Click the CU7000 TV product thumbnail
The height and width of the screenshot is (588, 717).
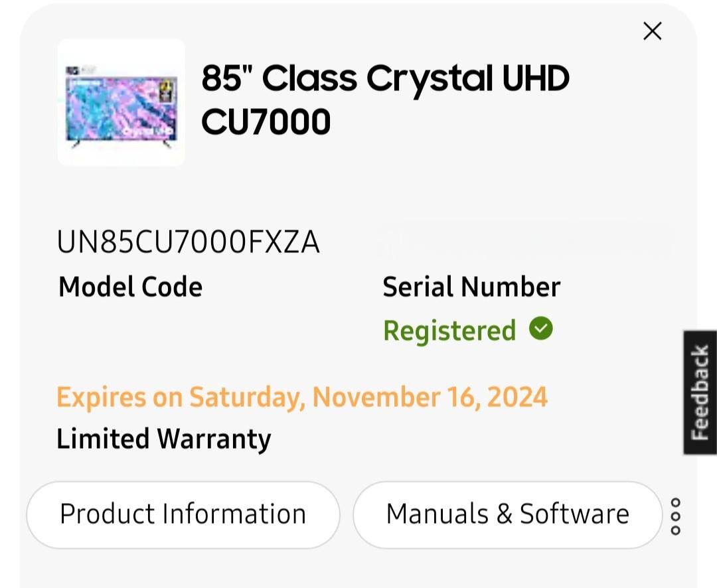121,102
